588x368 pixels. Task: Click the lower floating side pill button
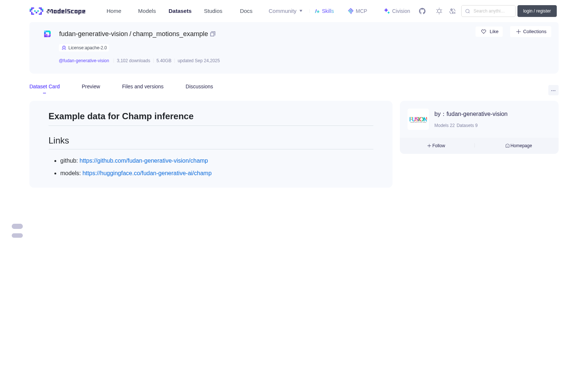17,236
